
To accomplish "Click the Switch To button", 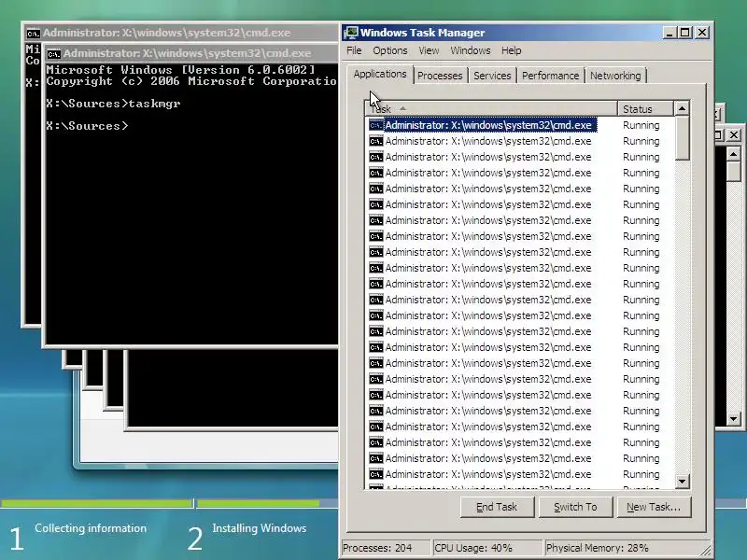I will click(575, 507).
